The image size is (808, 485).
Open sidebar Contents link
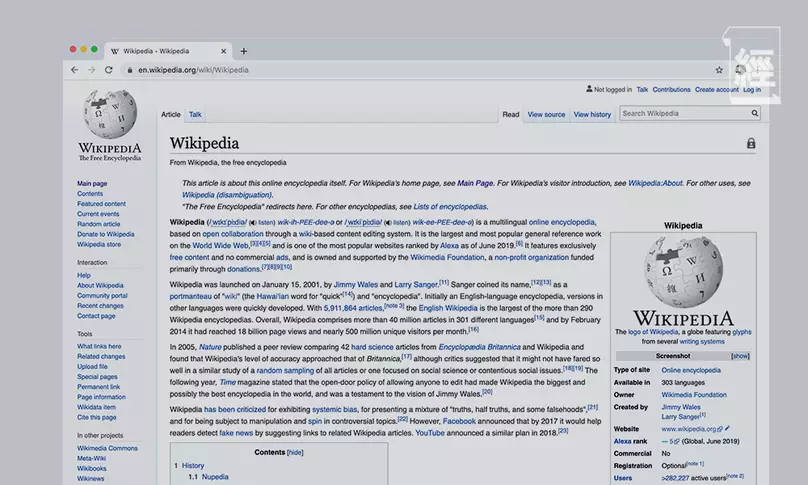(x=90, y=194)
